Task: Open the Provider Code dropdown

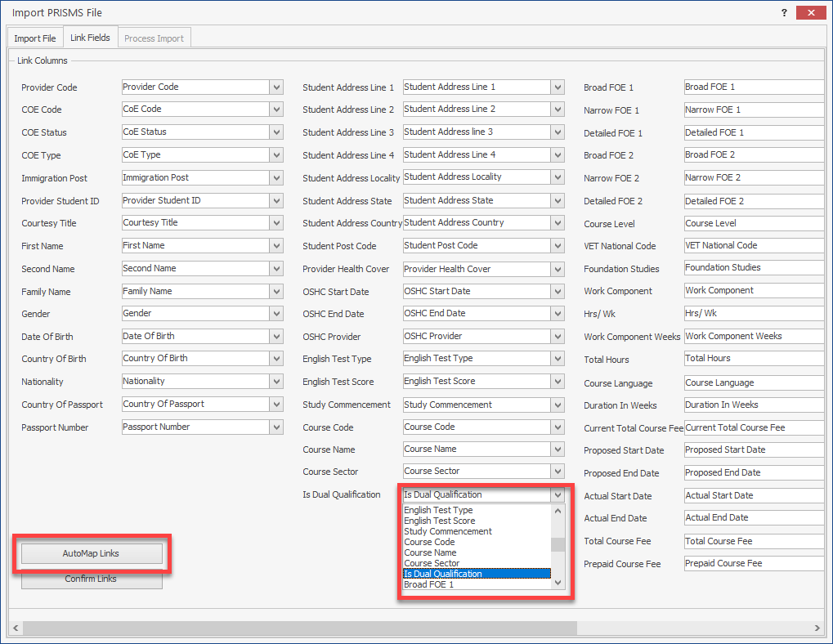Action: pyautogui.click(x=276, y=87)
